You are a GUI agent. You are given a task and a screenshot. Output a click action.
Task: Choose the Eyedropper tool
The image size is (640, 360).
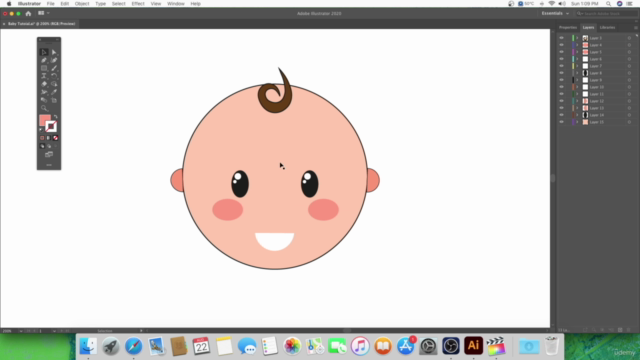coord(54,92)
